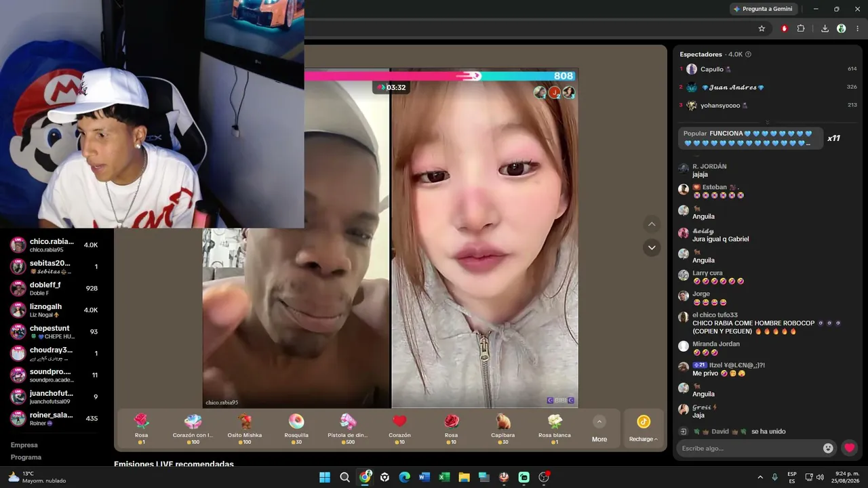This screenshot has height=488, width=868.
Task: Send the Corazón gift costing 10 coins
Action: click(x=399, y=429)
